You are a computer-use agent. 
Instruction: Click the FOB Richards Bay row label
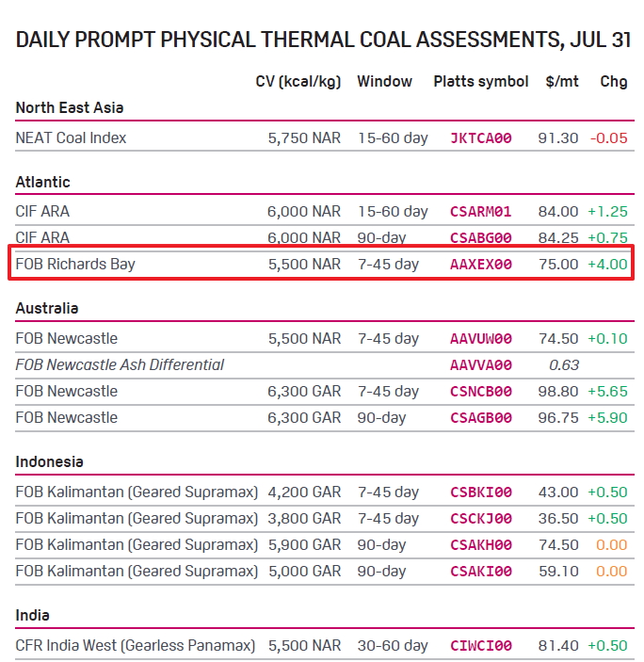click(75, 265)
